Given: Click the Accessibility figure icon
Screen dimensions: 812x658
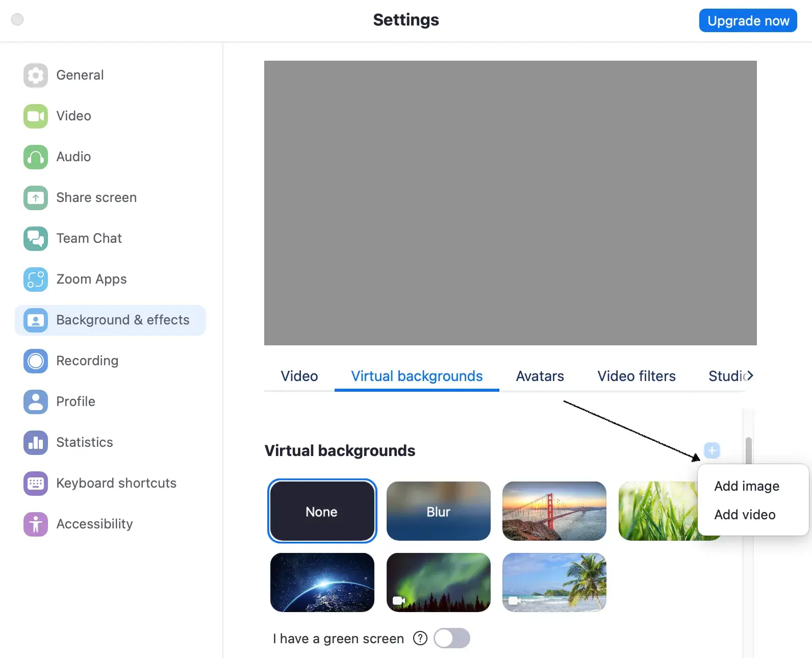Looking at the screenshot, I should [36, 524].
